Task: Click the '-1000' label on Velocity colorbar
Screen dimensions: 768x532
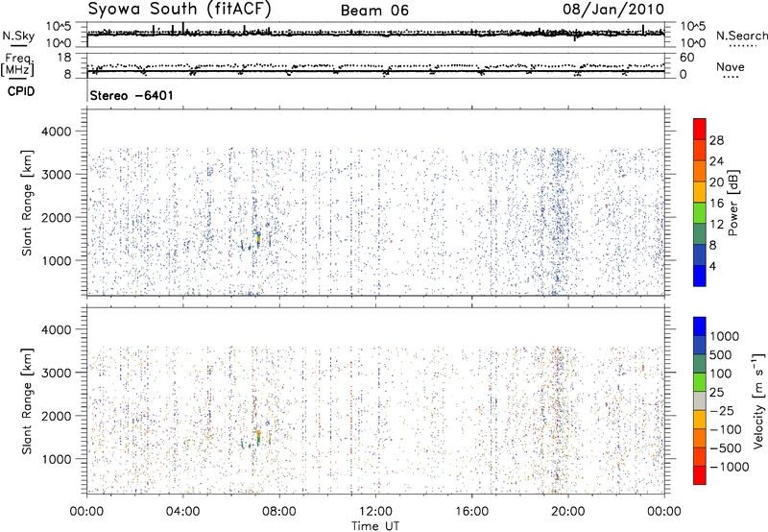Action: point(729,467)
